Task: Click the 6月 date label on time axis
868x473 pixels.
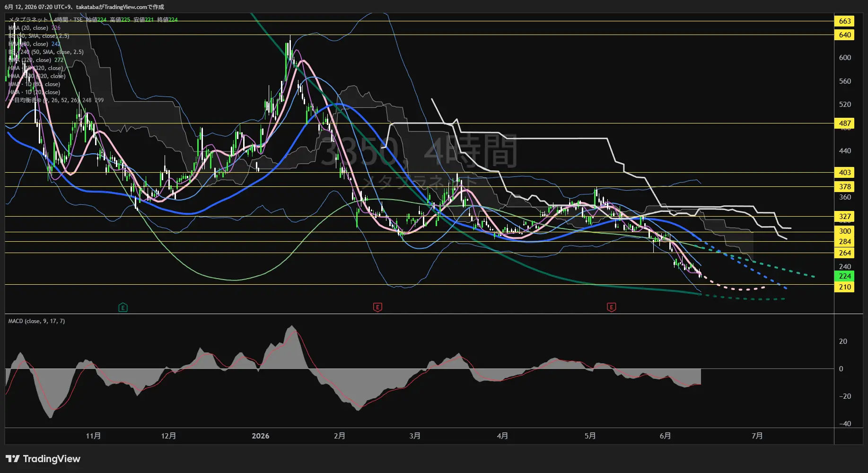Action: click(x=665, y=436)
